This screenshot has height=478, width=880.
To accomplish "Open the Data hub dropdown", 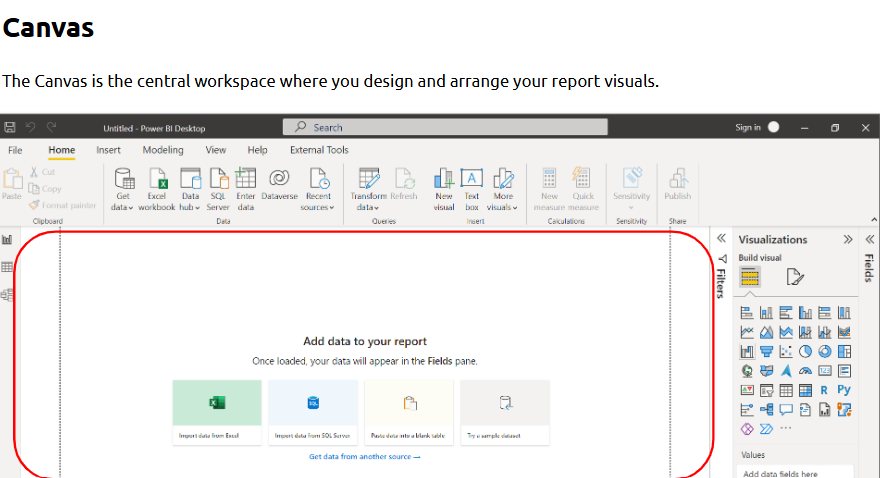I will (190, 190).
